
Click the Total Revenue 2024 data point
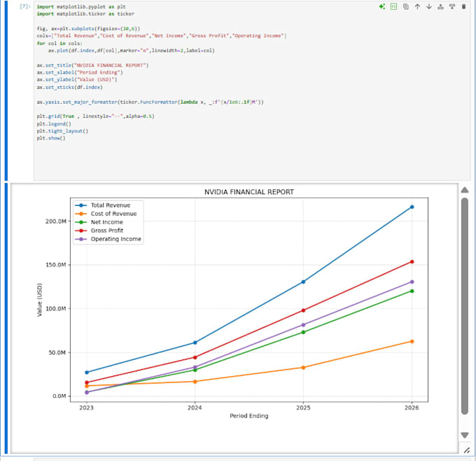pyautogui.click(x=195, y=343)
